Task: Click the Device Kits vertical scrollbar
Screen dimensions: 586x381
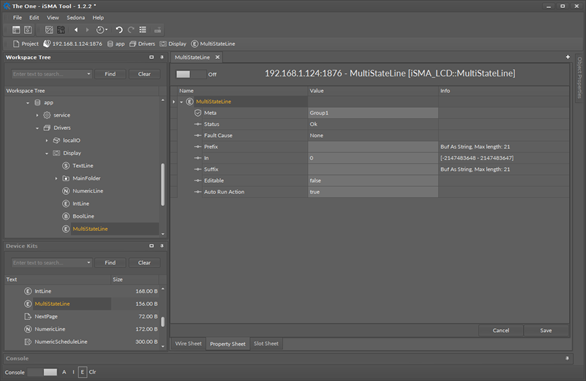Action: (x=163, y=322)
